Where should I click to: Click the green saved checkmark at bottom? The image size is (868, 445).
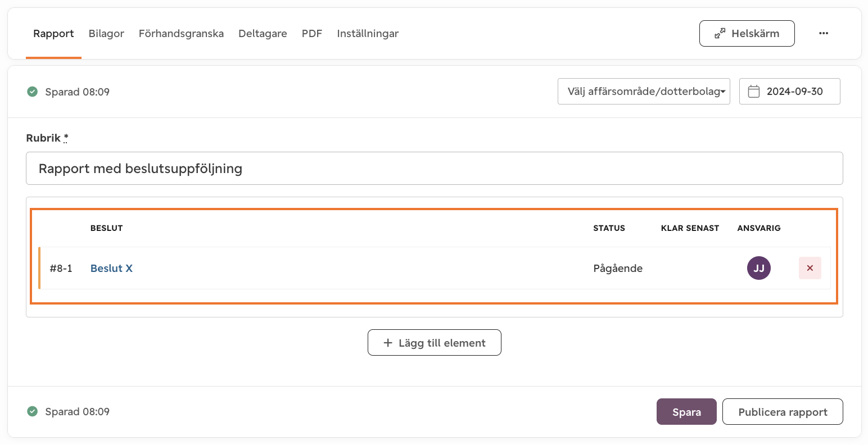33,411
